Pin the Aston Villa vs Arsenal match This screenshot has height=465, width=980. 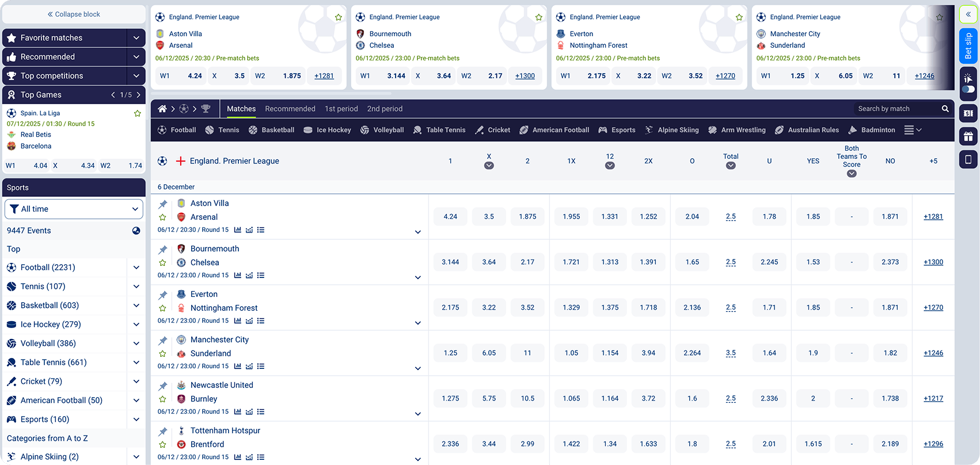[x=163, y=204]
